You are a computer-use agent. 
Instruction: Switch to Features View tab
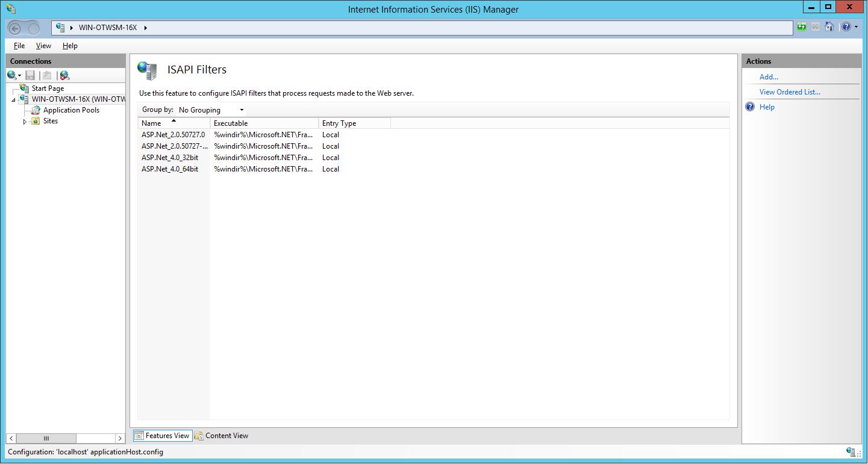coord(162,436)
